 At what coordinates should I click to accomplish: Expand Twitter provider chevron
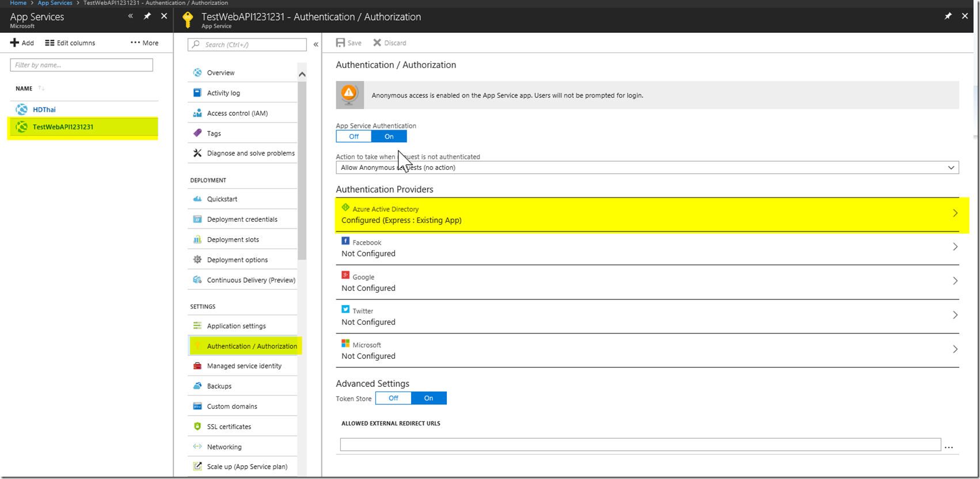(955, 315)
